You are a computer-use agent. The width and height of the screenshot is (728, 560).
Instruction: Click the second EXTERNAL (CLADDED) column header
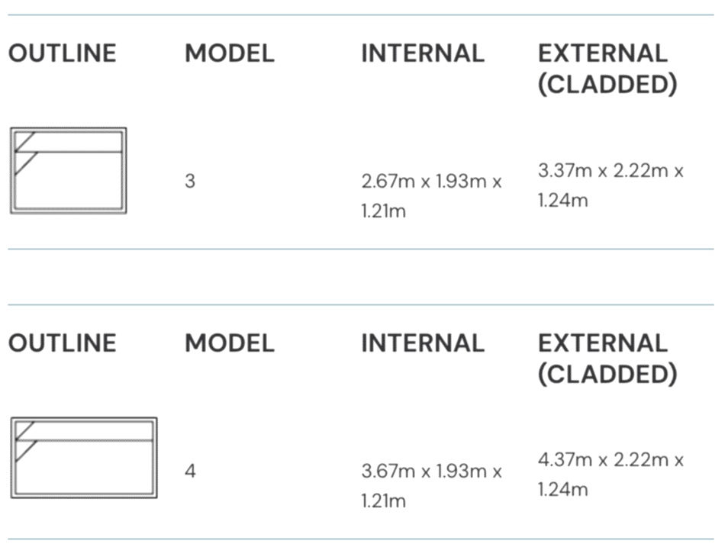point(607,359)
